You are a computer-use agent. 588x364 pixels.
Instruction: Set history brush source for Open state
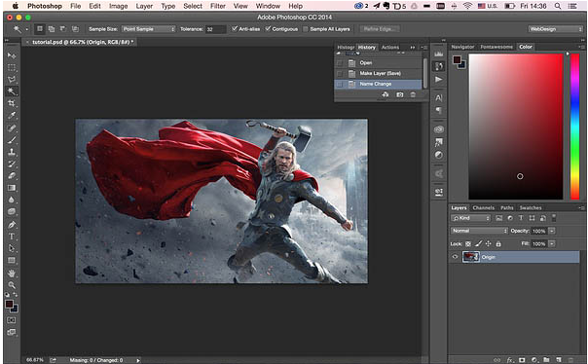pyautogui.click(x=340, y=63)
